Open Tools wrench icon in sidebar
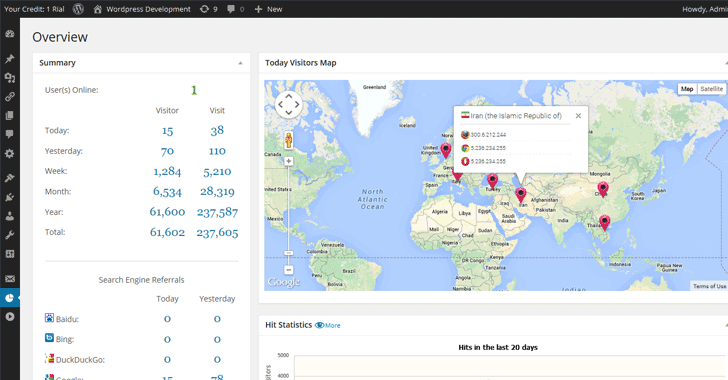Image resolution: width=728 pixels, height=380 pixels. pyautogui.click(x=9, y=235)
